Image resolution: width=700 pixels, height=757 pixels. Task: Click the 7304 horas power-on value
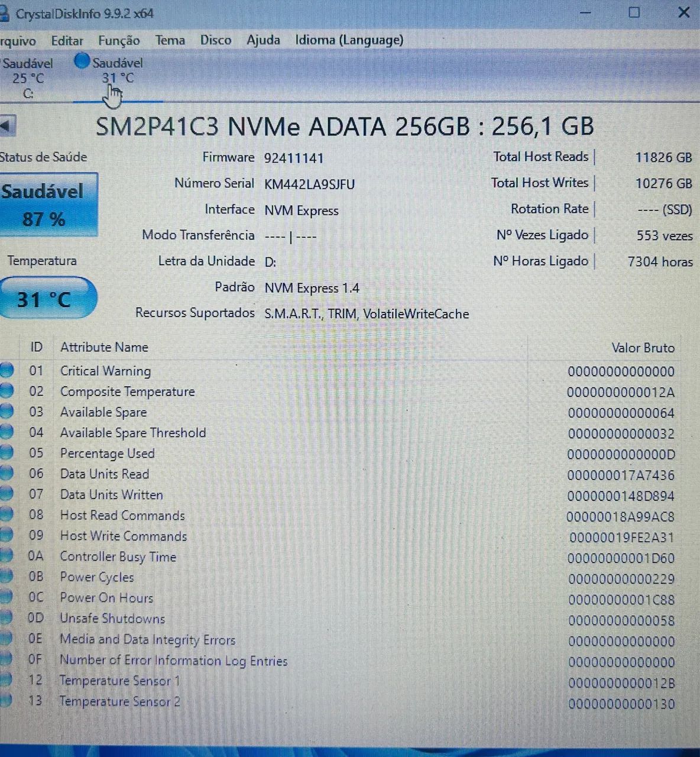(660, 261)
